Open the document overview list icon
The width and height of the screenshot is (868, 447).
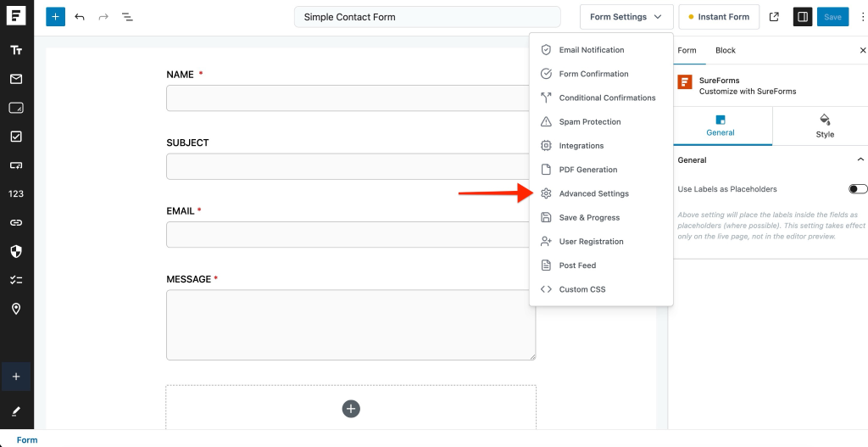click(127, 17)
